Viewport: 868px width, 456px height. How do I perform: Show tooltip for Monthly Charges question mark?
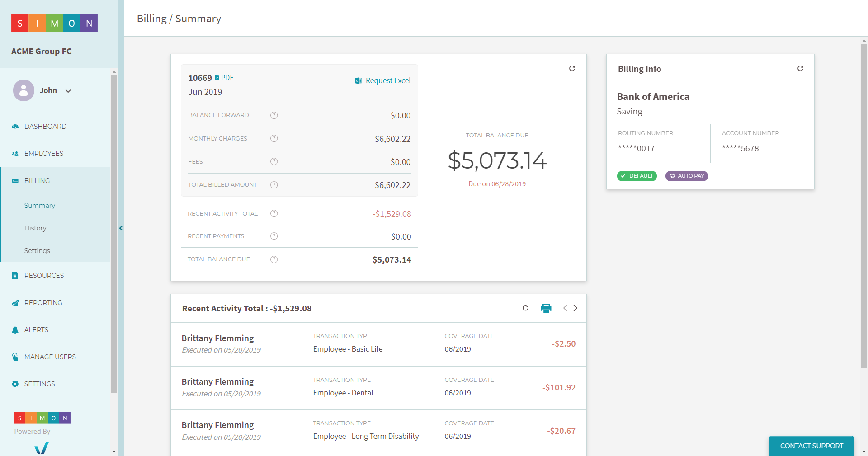(x=274, y=139)
